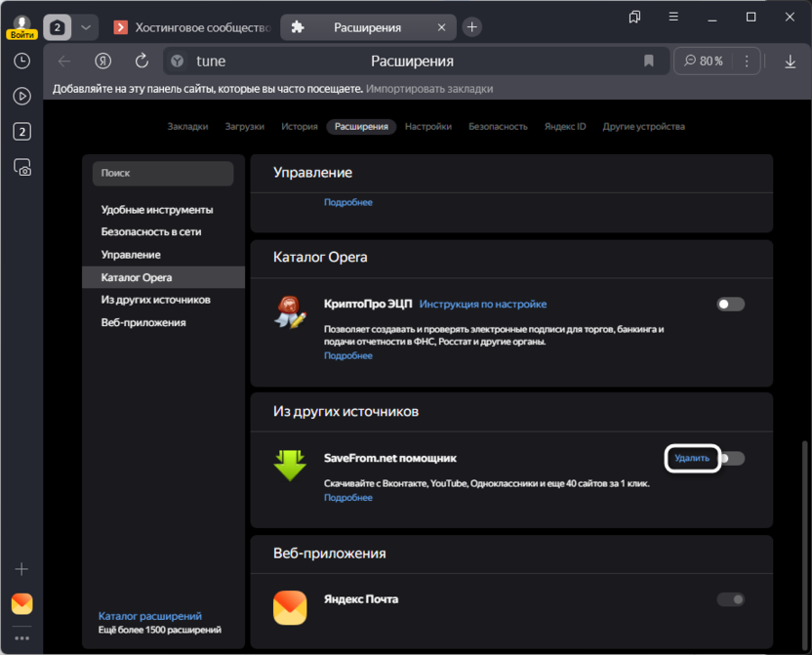This screenshot has height=655, width=812.
Task: Open the downloads arrow icon
Action: 790,61
